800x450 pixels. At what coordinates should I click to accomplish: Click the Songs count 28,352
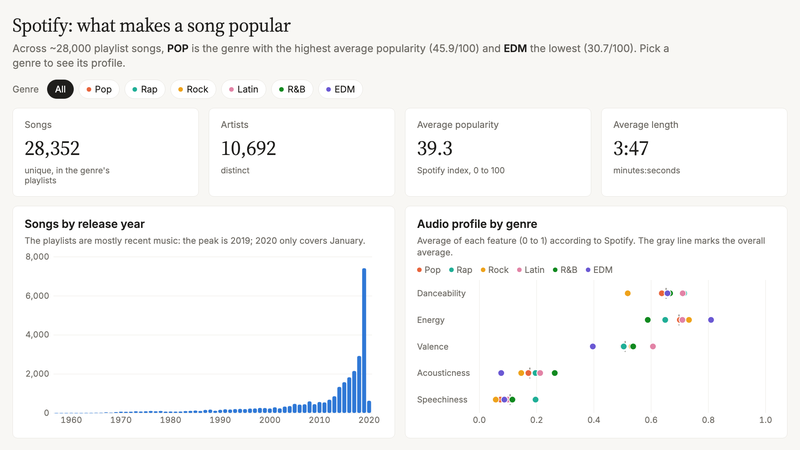click(x=52, y=148)
